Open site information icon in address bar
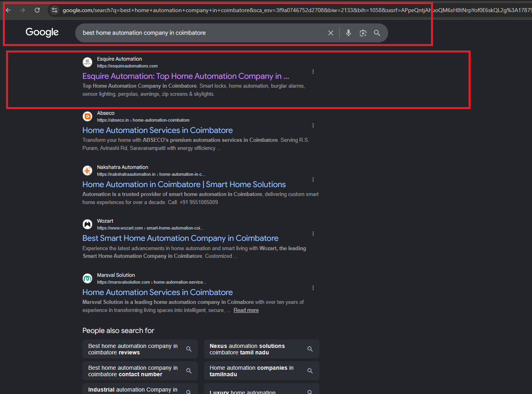Viewport: 532px width, 394px height. pyautogui.click(x=55, y=10)
